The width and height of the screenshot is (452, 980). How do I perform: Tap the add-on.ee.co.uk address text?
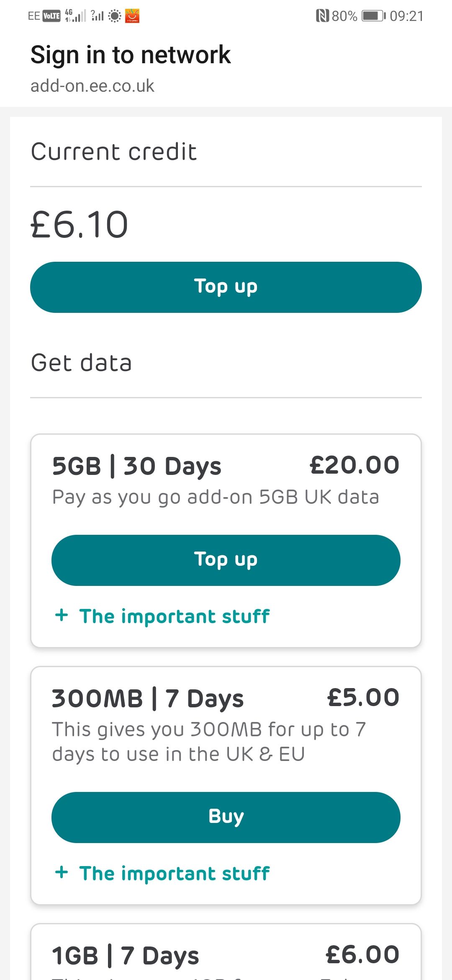click(92, 86)
